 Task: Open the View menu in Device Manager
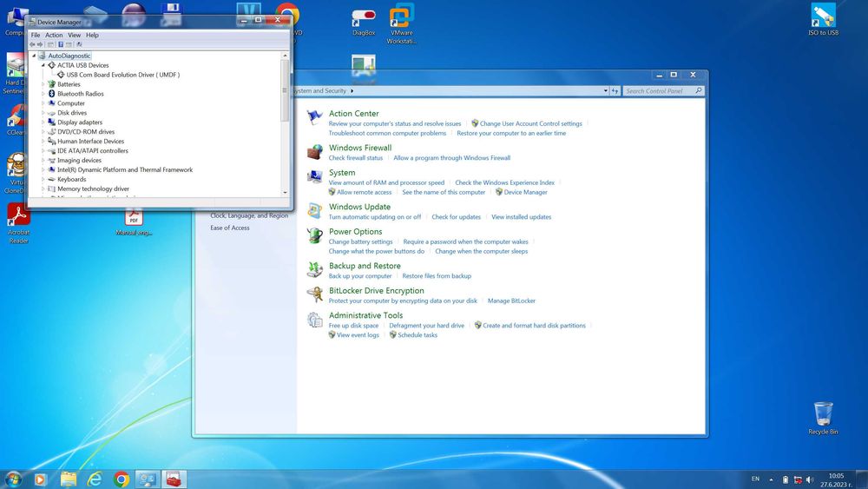pos(75,36)
